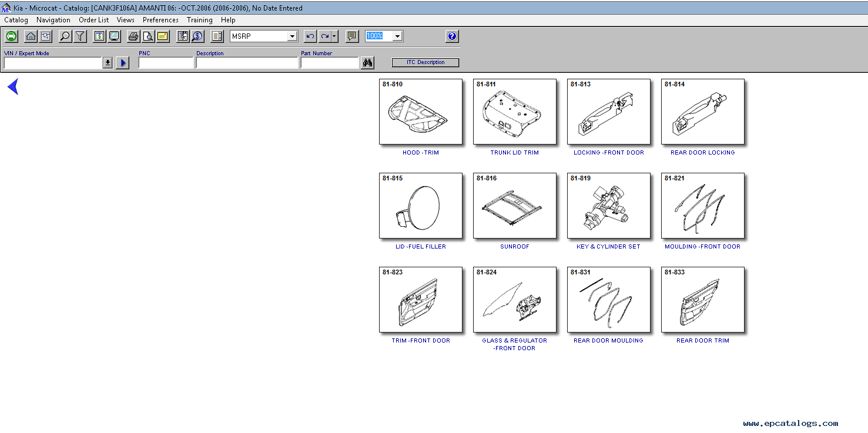This screenshot has width=868, height=433.
Task: Click the large blue back arrow
Action: point(13,87)
